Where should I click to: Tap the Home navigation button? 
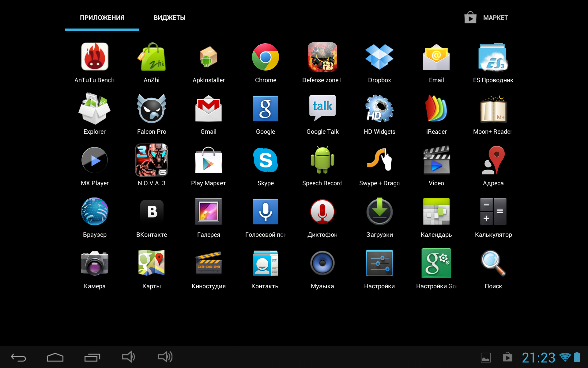(x=55, y=357)
